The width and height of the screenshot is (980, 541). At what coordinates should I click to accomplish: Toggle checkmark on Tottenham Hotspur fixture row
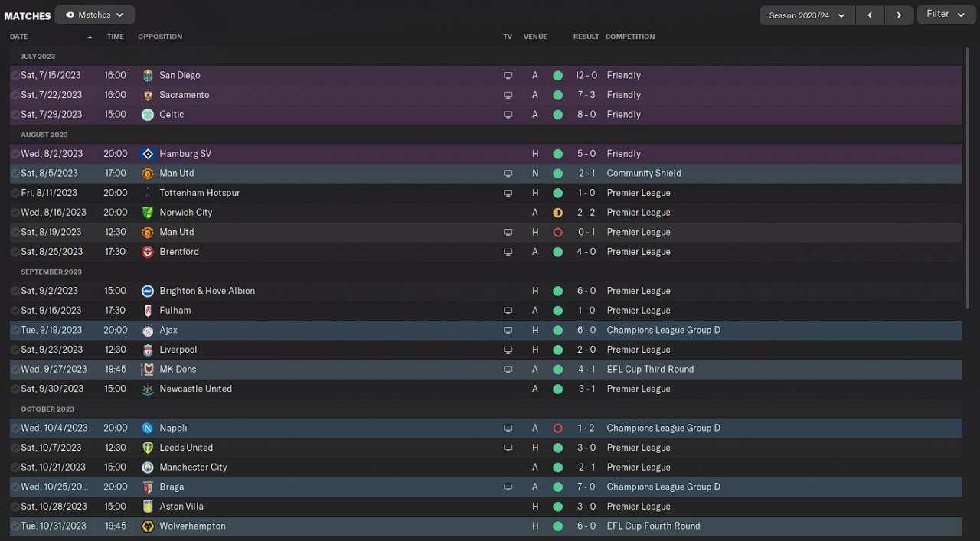point(15,193)
